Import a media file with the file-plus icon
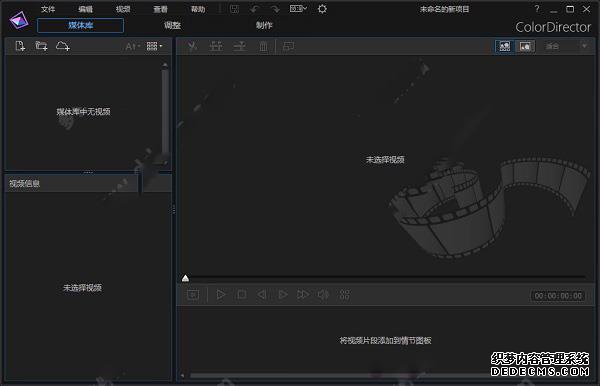The image size is (600, 386). (20, 46)
